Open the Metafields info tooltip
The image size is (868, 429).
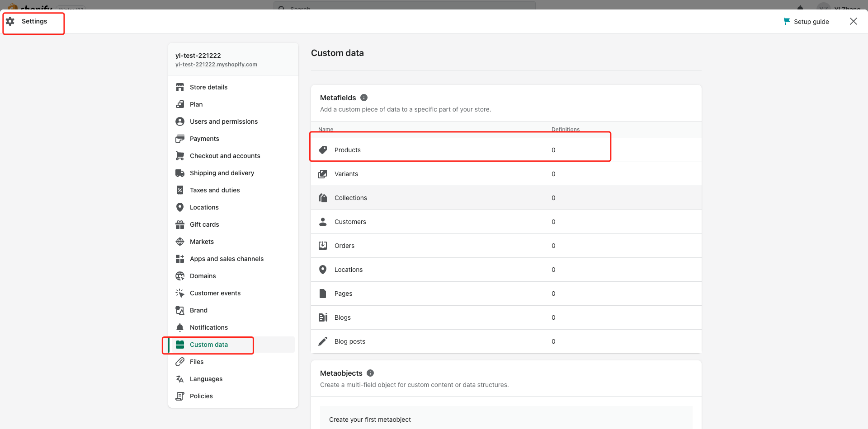364,98
